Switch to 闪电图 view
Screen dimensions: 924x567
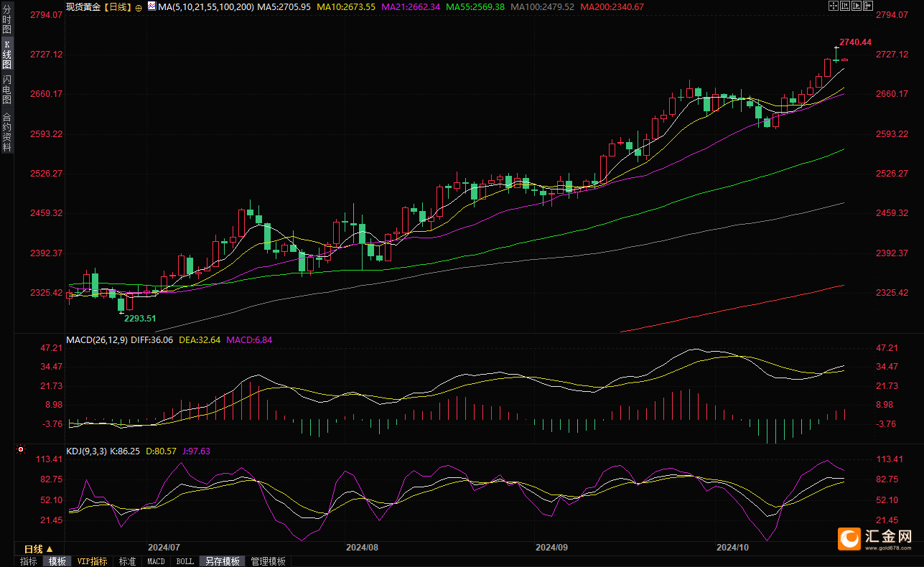(x=6, y=90)
